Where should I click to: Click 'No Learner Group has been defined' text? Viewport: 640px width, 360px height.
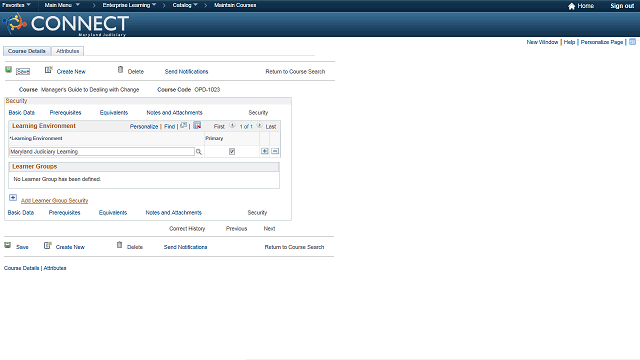tap(57, 179)
